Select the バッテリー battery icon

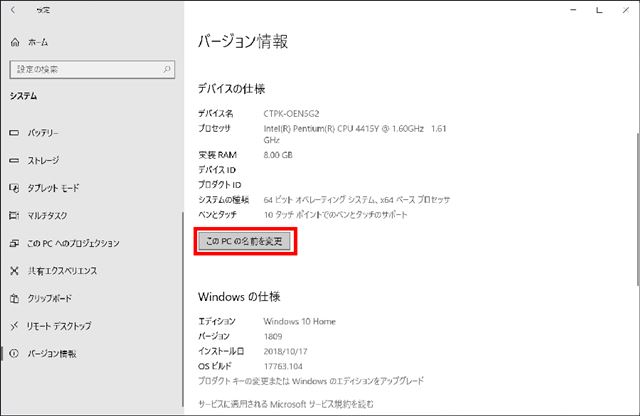(x=14, y=133)
